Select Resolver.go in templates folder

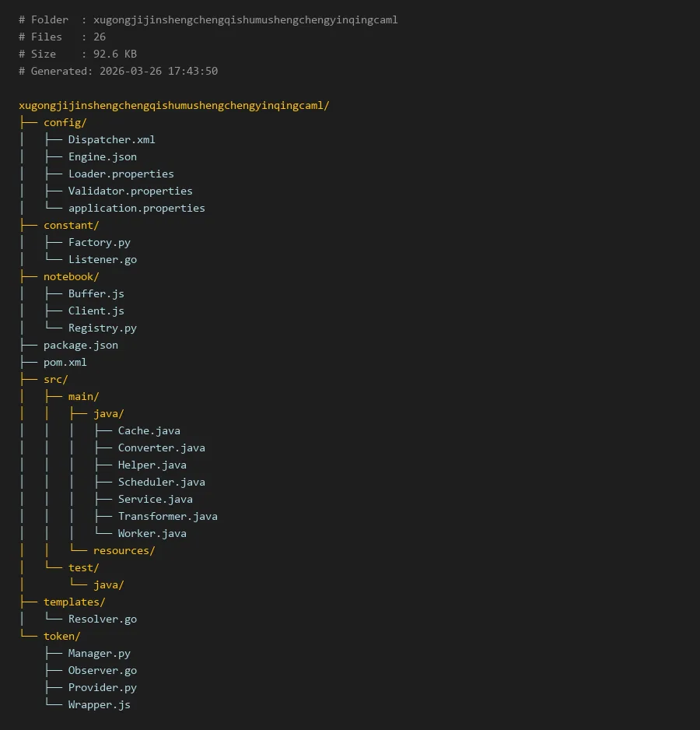[102, 619]
